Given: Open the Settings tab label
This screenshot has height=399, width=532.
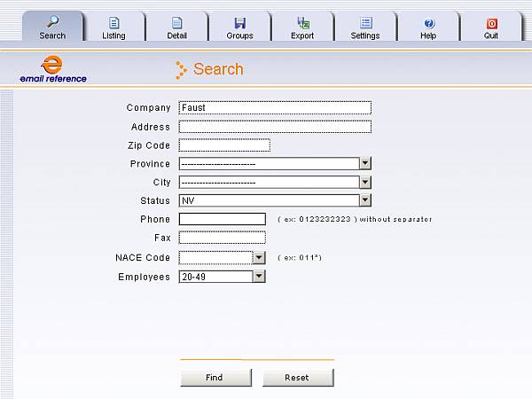Looking at the screenshot, I should tap(365, 35).
